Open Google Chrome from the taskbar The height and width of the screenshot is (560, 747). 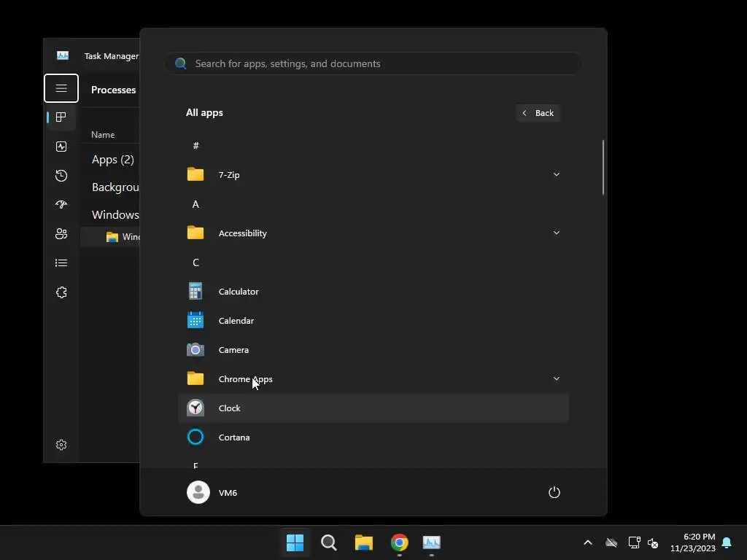click(399, 542)
